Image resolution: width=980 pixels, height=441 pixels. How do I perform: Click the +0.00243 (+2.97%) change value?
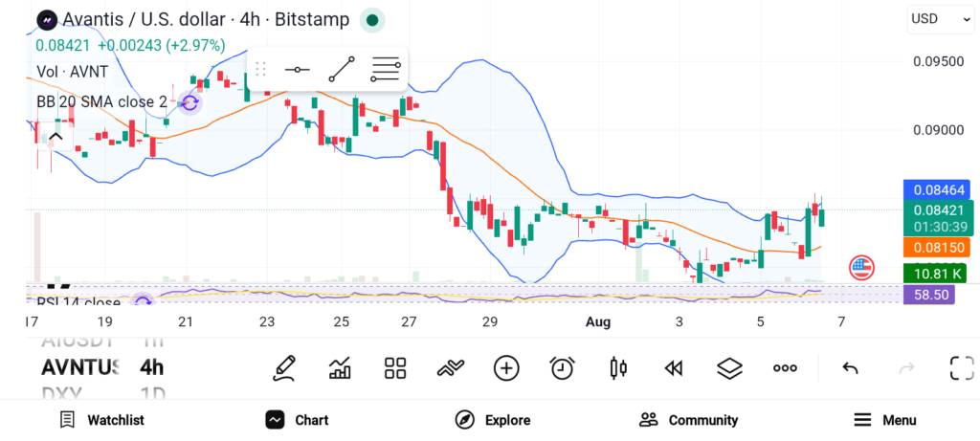[161, 45]
